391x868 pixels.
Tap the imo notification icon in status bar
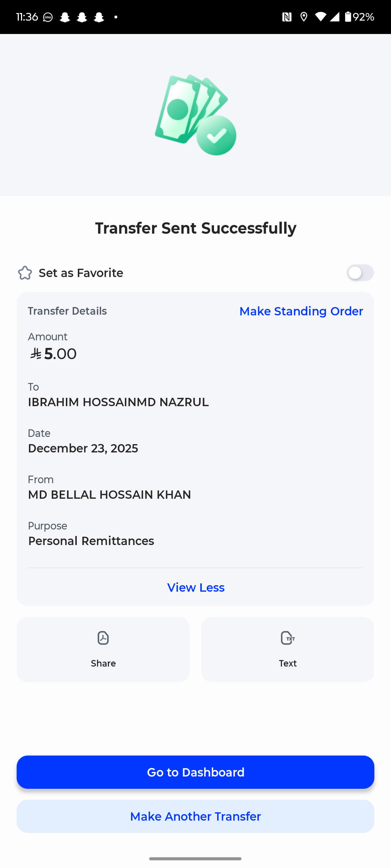tap(48, 17)
